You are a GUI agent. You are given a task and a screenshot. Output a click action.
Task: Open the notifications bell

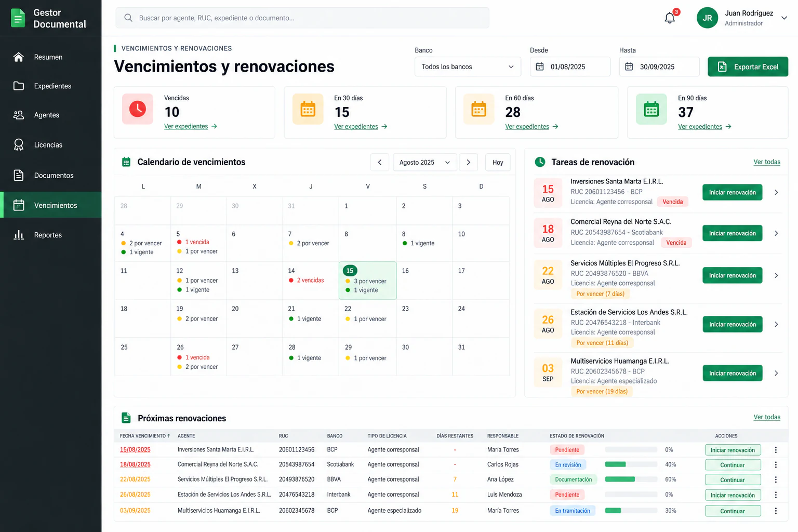[x=670, y=18]
